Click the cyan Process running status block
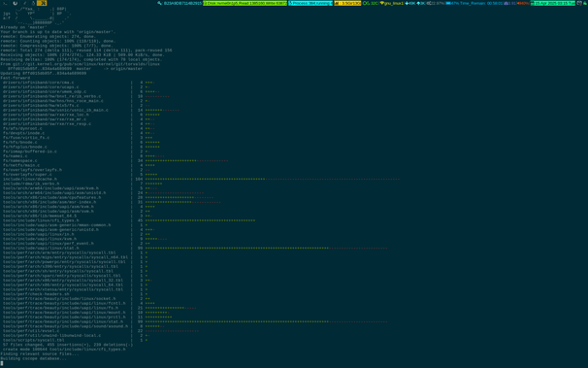Screen dimensions: 588x368 (310, 3)
